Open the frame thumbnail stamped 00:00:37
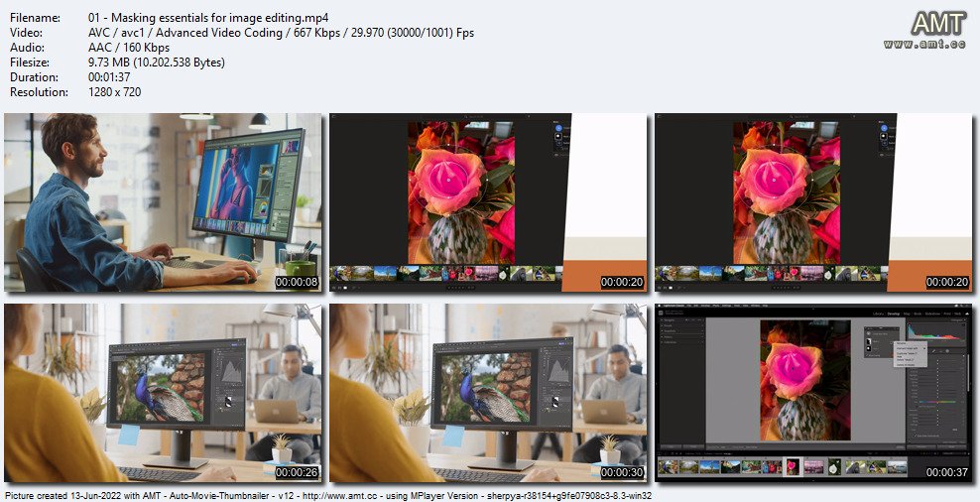This screenshot has height=502, width=980. (x=814, y=393)
